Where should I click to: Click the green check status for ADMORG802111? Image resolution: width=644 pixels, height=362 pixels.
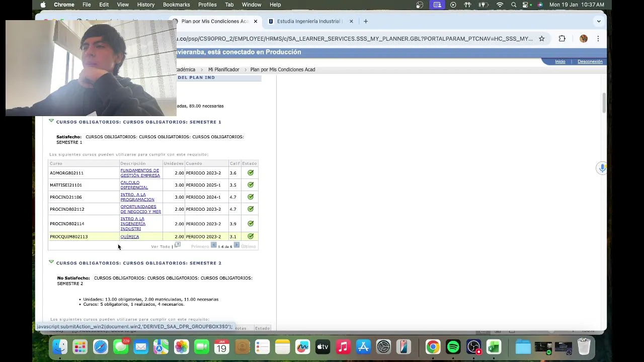click(x=251, y=173)
